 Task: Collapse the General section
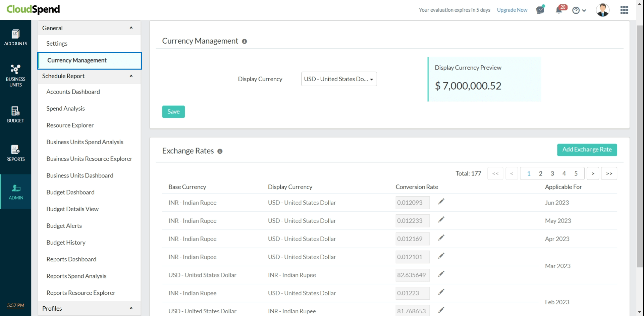(131, 28)
